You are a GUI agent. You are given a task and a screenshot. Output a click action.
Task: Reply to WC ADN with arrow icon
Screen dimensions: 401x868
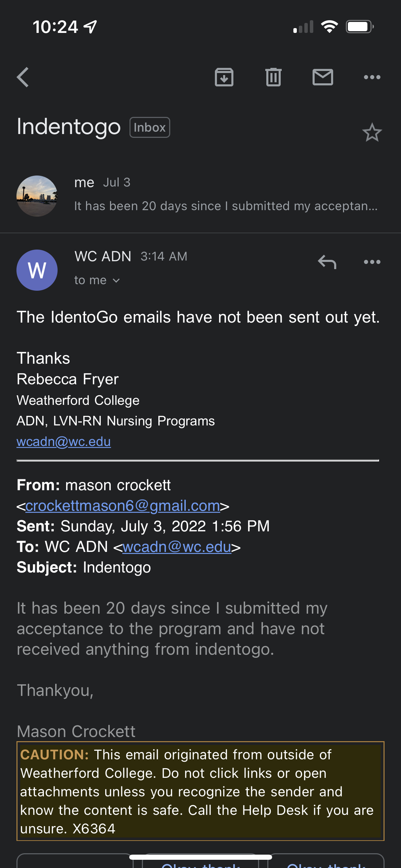pos(327,262)
